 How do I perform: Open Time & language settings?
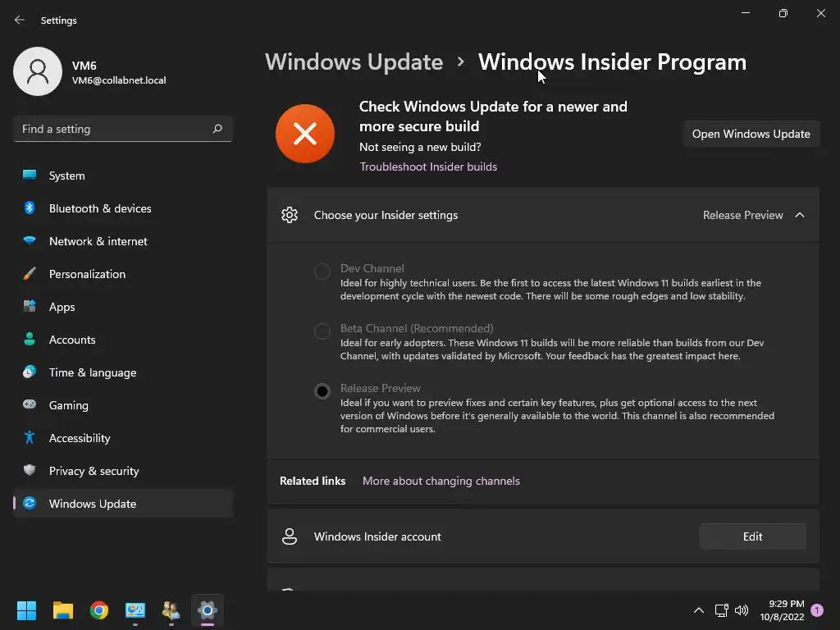[x=123, y=372]
